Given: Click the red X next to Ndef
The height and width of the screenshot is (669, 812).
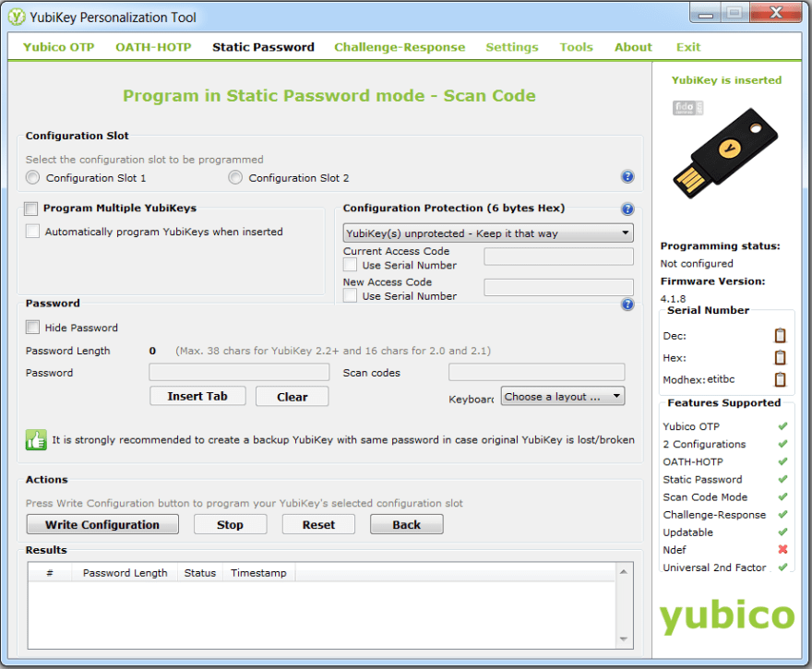Looking at the screenshot, I should click(x=782, y=549).
